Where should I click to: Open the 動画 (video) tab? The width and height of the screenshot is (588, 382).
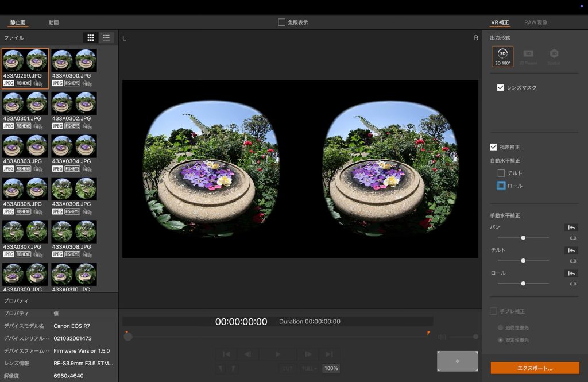point(53,22)
